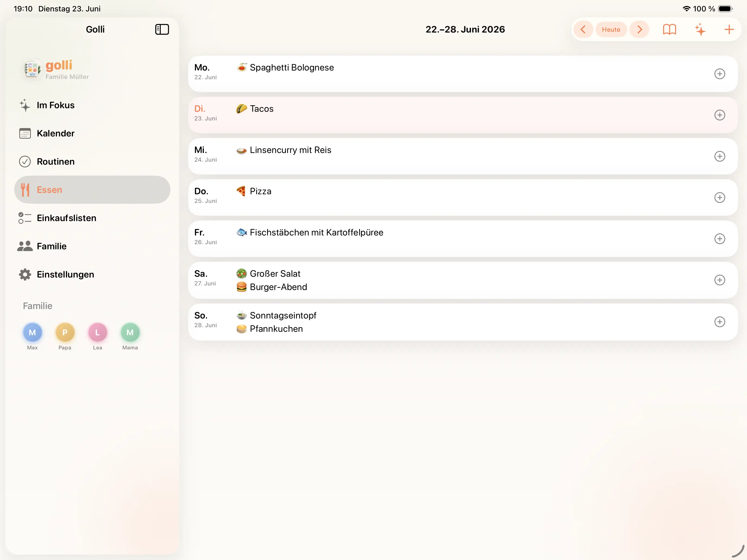
Task: Jump to today with Heute button
Action: [611, 29]
